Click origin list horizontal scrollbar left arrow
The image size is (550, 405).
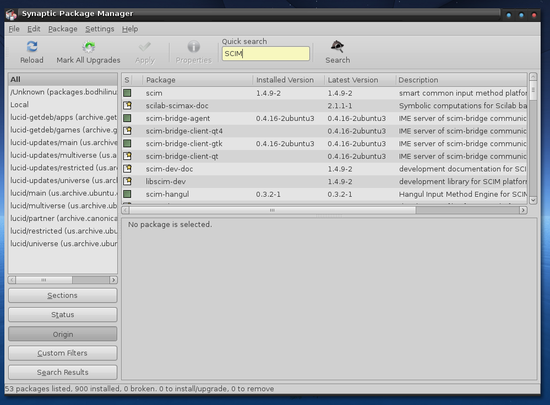click(12, 280)
